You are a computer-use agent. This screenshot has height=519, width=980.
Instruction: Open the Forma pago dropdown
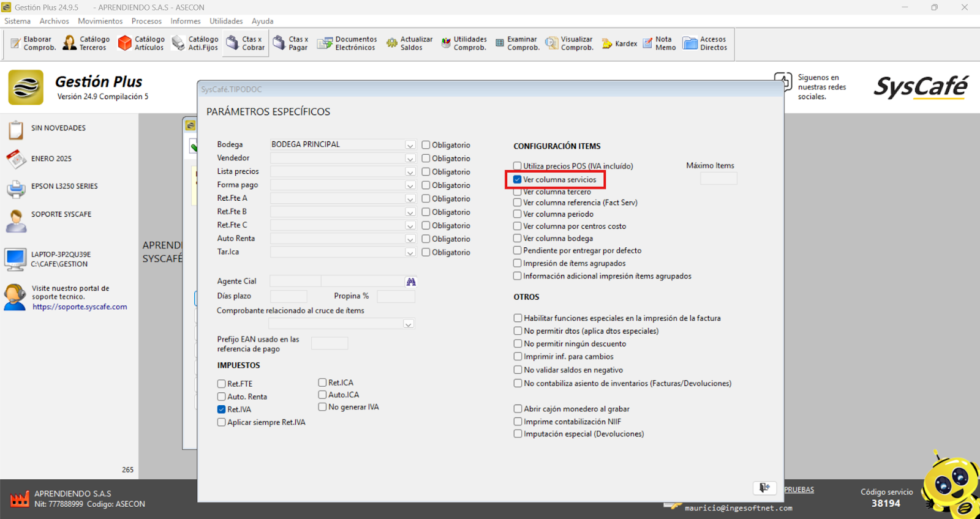click(410, 185)
